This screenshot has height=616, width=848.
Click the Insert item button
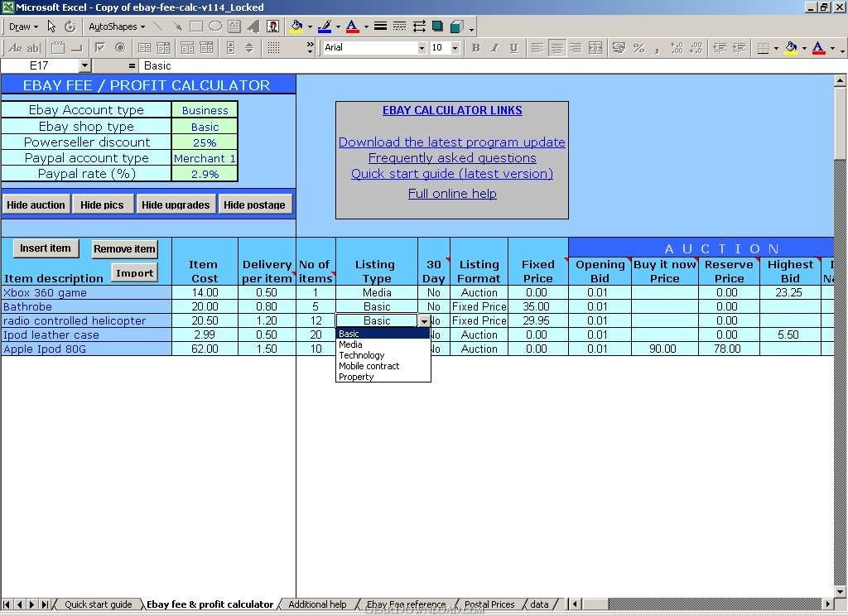[x=46, y=248]
